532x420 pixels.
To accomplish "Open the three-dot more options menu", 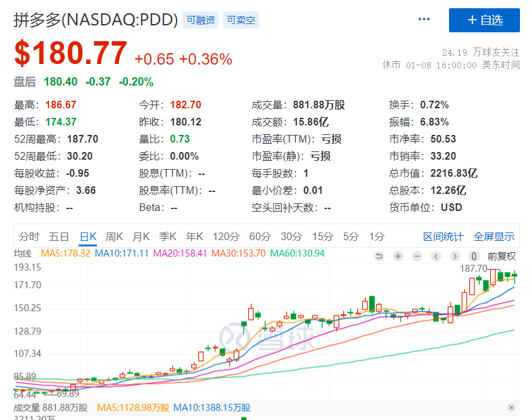I will (x=424, y=20).
